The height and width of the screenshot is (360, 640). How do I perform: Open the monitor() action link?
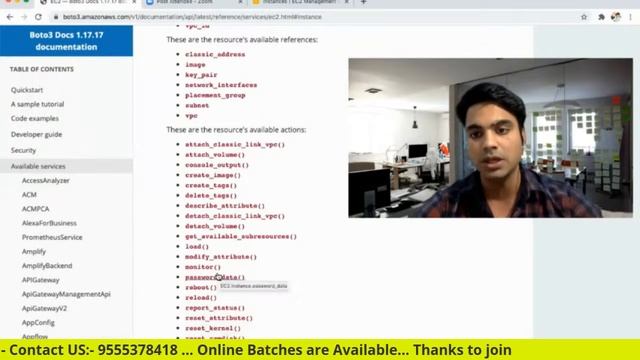203,267
